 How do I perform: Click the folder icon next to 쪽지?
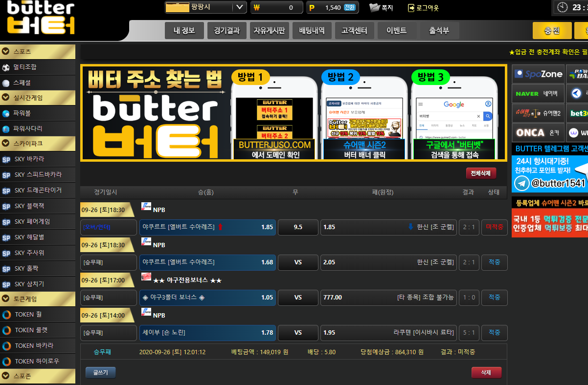click(374, 7)
